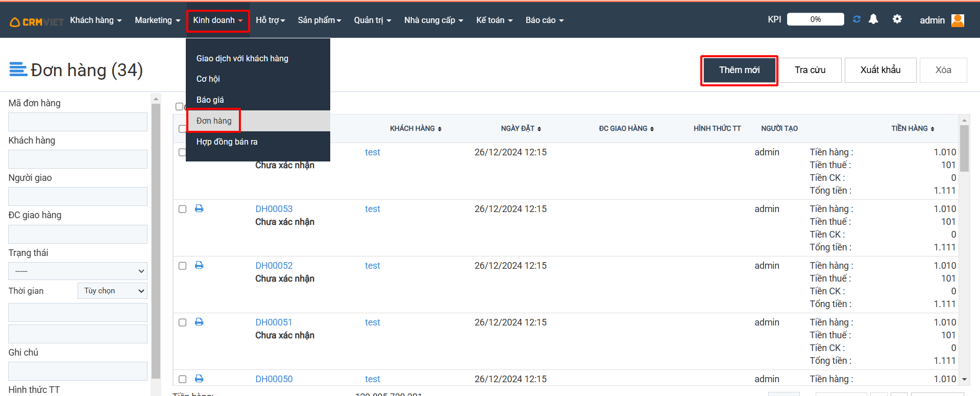Click the KPI 0% progress bar
The image size is (980, 396).
pos(816,19)
